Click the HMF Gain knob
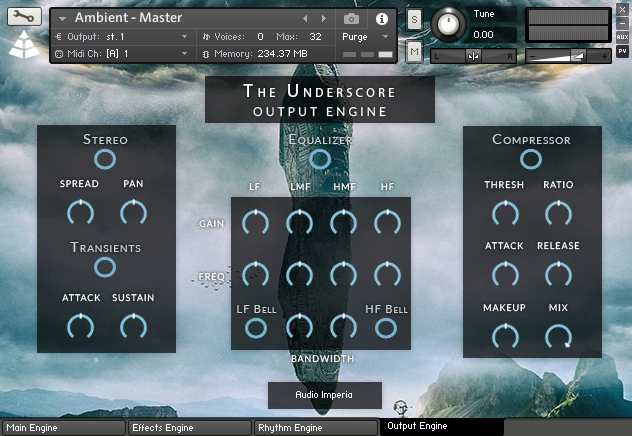Image resolution: width=632 pixels, height=436 pixels. pos(343,222)
